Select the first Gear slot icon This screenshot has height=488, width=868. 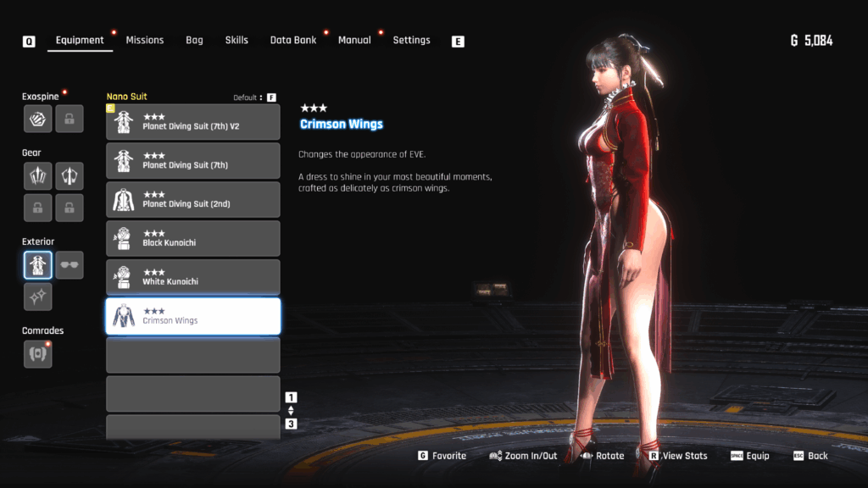tap(37, 176)
